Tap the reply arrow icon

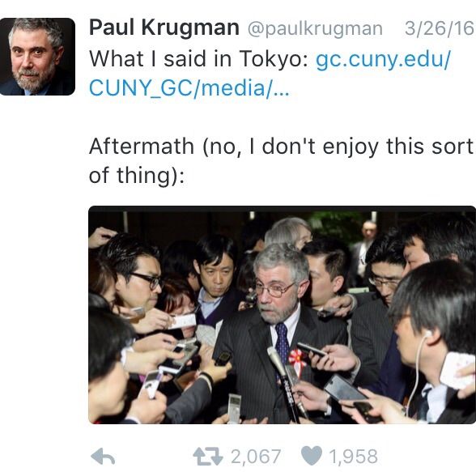[x=103, y=457]
